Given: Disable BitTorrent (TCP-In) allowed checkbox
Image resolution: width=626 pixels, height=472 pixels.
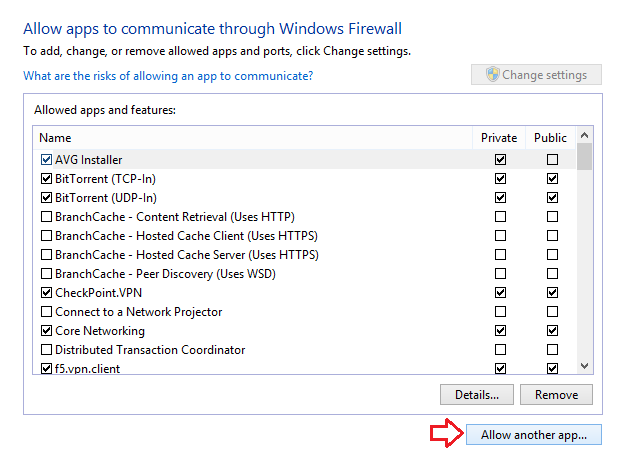Looking at the screenshot, I should 46,179.
